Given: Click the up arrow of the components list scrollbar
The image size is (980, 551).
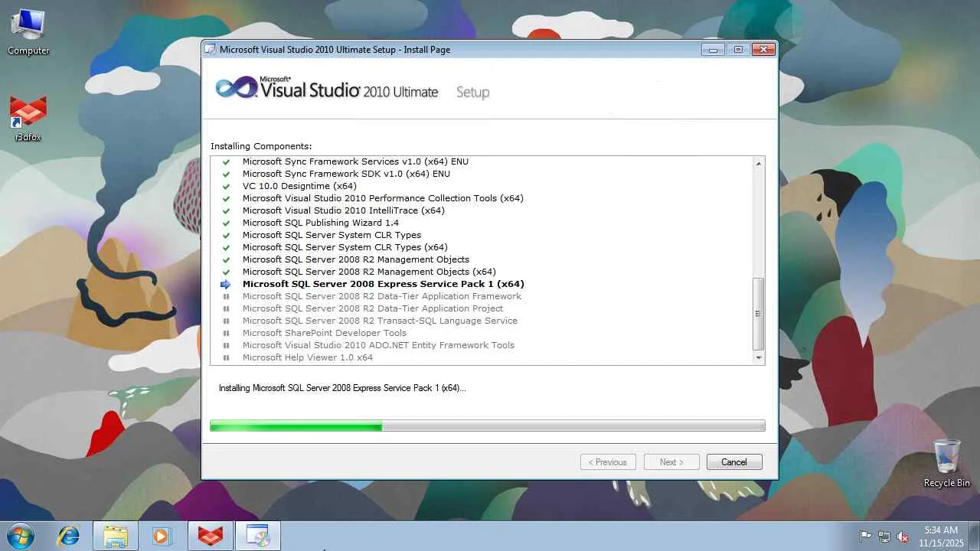Looking at the screenshot, I should tap(759, 163).
